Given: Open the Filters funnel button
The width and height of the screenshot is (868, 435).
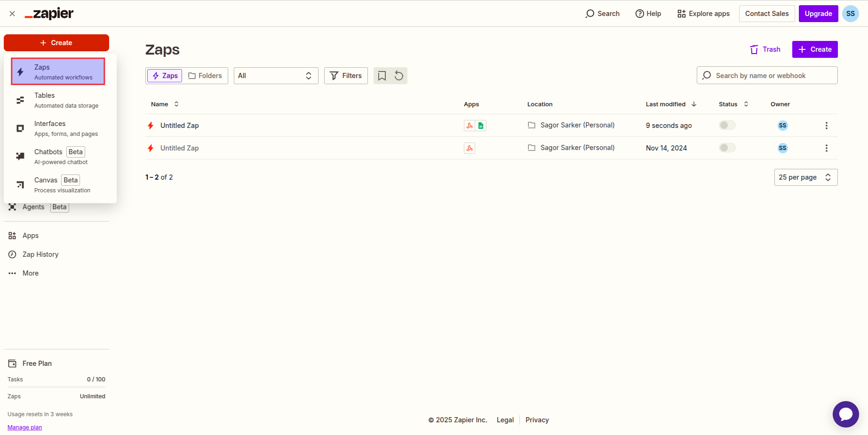Looking at the screenshot, I should (346, 76).
